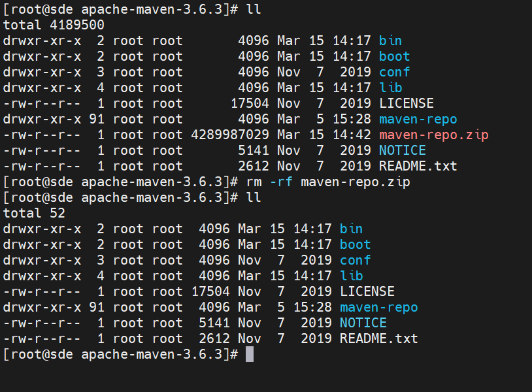532x392 pixels.
Task: Click the first 'll' command at the top
Action: (254, 9)
